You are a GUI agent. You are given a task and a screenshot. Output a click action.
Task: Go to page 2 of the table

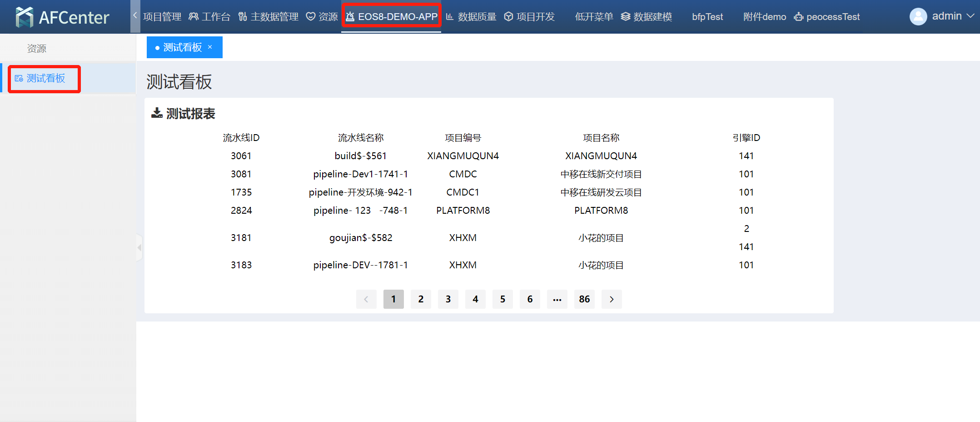point(421,299)
